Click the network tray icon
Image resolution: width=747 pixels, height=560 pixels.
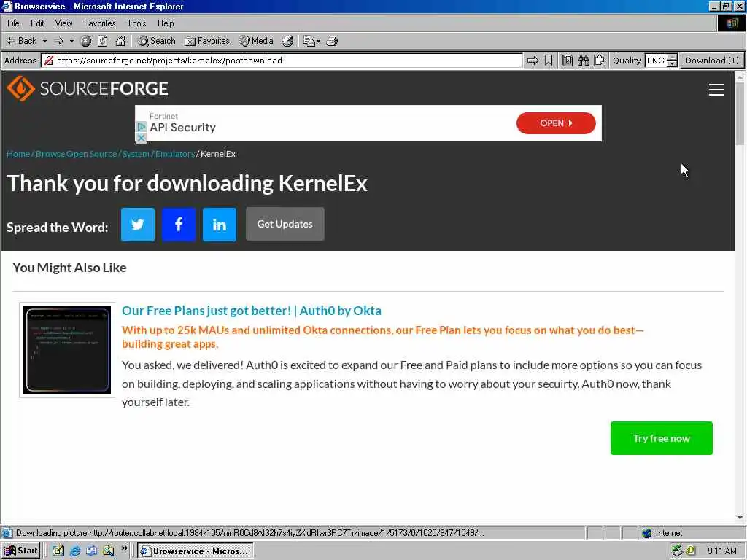677,551
